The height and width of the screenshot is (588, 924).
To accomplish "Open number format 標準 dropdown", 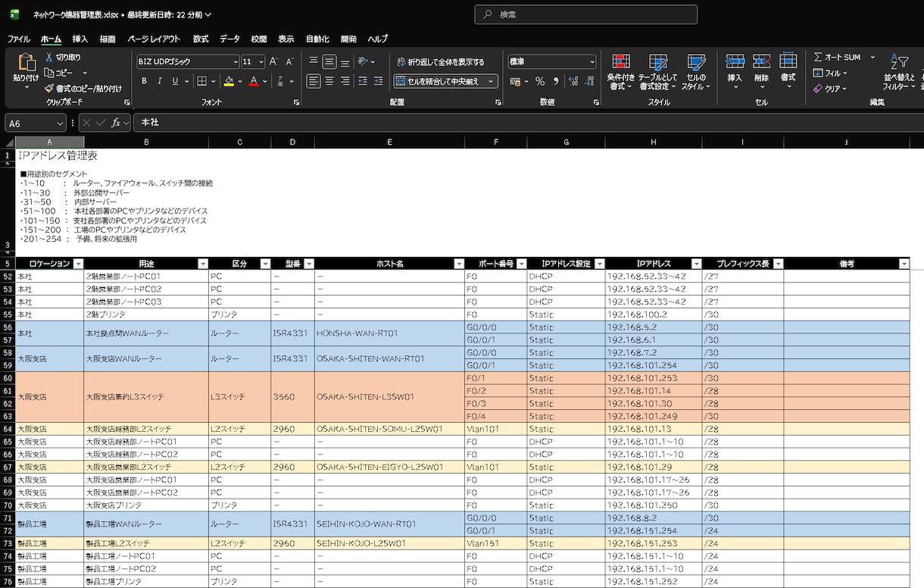I will coord(592,62).
